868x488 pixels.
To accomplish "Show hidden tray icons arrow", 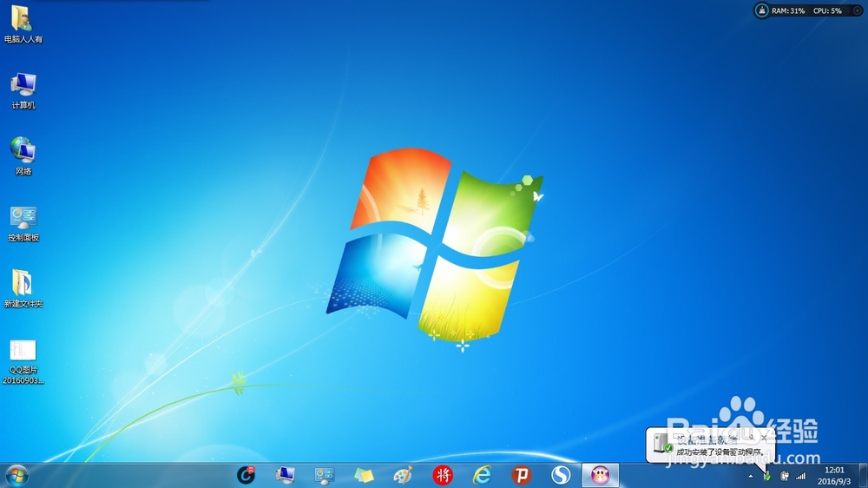I will click(751, 477).
